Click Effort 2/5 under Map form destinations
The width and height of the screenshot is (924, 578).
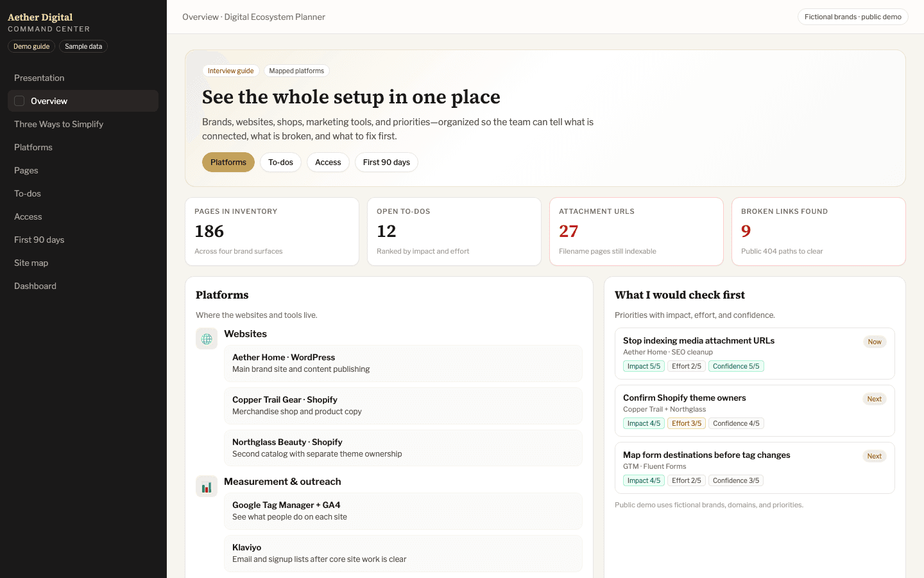click(x=687, y=480)
